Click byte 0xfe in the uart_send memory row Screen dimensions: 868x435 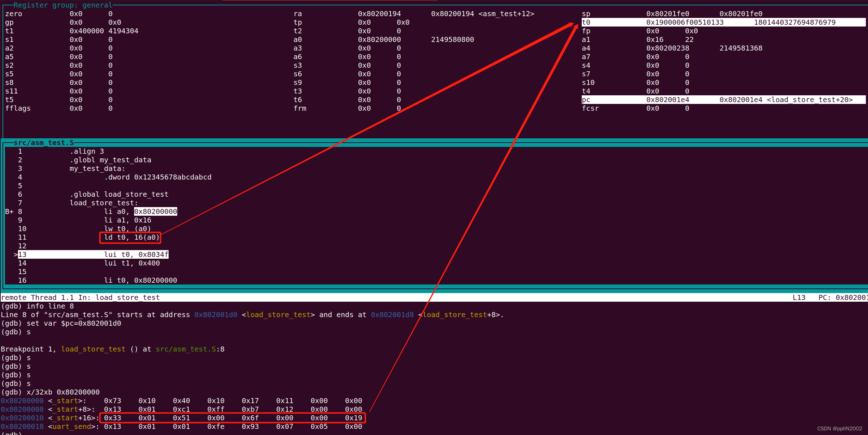(x=216, y=426)
